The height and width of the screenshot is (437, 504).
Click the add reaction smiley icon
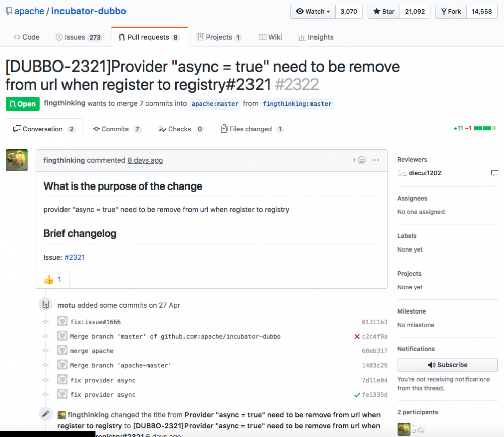[x=360, y=160]
